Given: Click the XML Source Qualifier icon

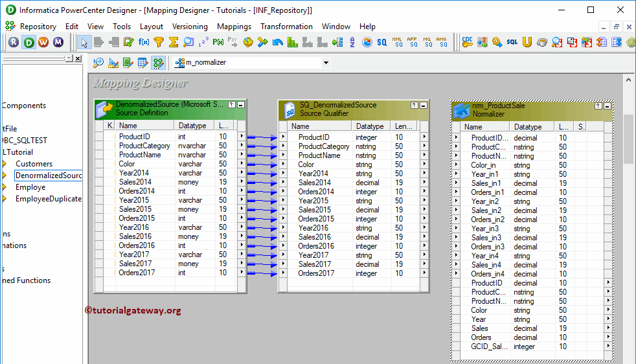Looking at the screenshot, I should 398,42.
